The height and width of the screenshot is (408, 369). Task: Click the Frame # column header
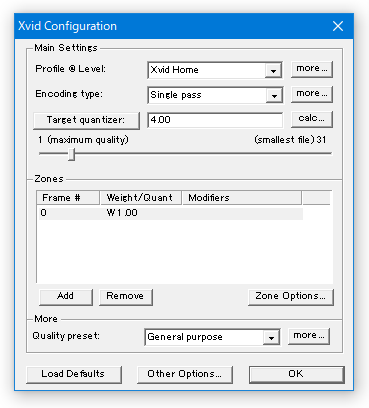tap(68, 198)
